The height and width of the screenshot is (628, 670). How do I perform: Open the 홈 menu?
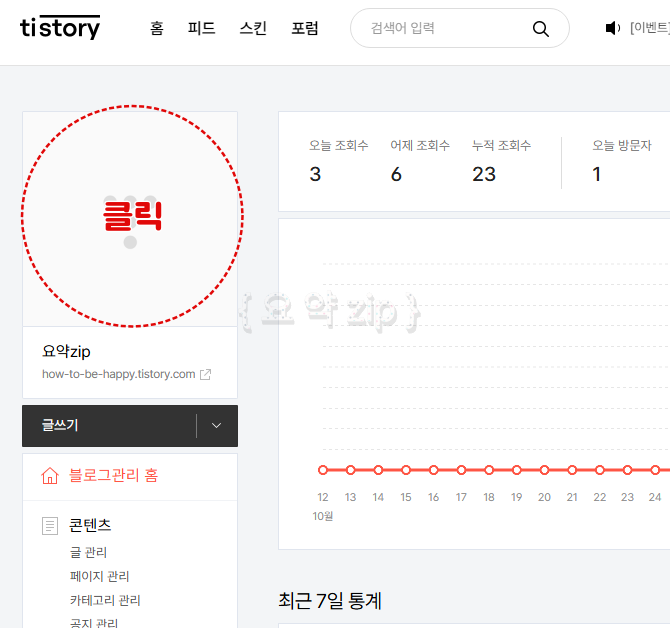point(157,28)
